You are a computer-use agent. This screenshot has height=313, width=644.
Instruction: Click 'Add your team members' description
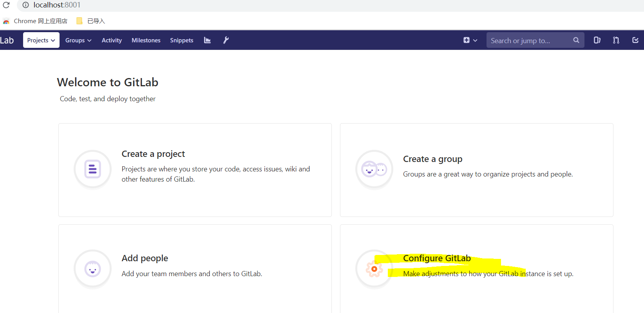tap(192, 273)
